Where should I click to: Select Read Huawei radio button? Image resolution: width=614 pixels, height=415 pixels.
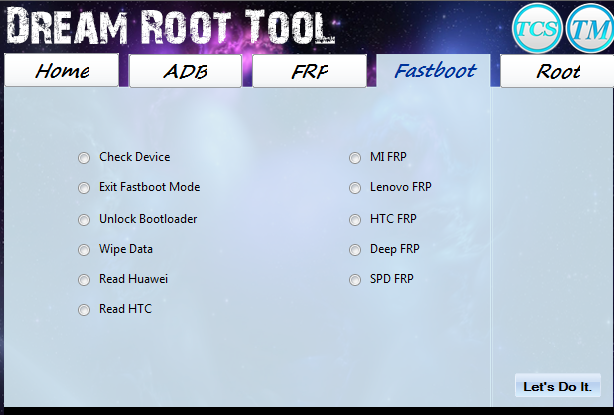84,280
